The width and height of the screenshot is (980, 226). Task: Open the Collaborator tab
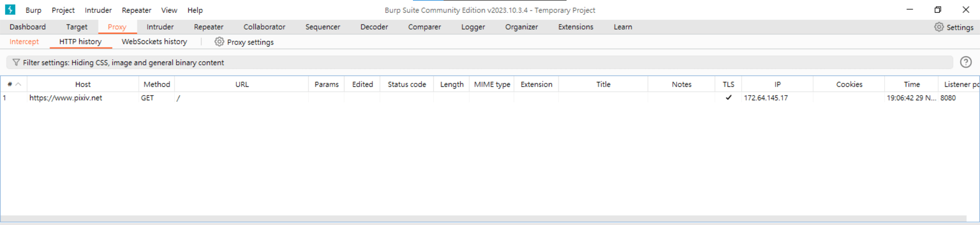(x=264, y=27)
